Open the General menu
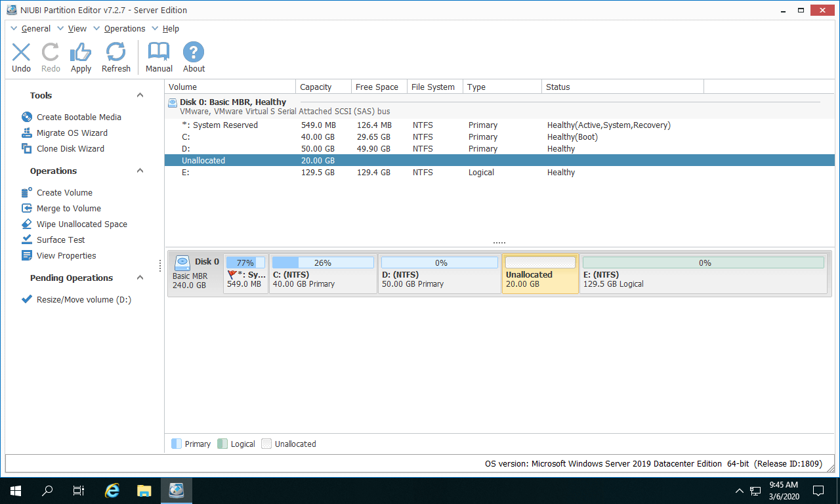The image size is (840, 504). pos(35,29)
